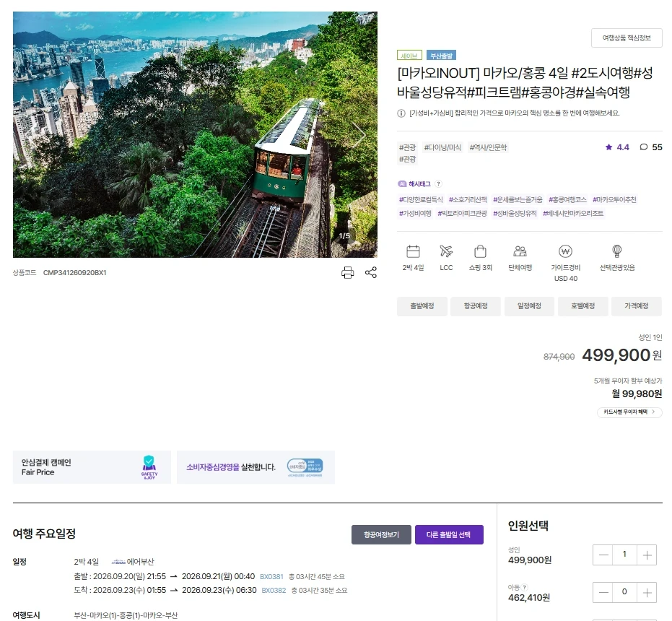Click the #홍콩여행코스 hashtag
672x621 pixels.
coord(567,200)
